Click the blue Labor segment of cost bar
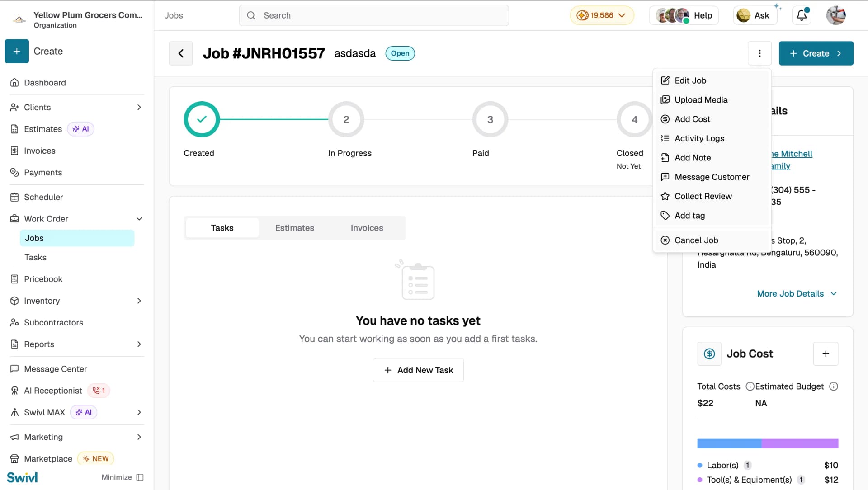 729,443
